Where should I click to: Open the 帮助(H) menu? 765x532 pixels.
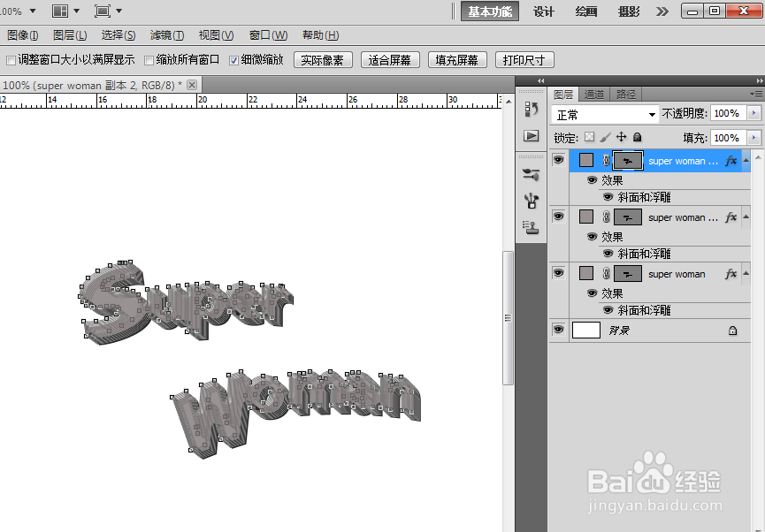point(320,35)
